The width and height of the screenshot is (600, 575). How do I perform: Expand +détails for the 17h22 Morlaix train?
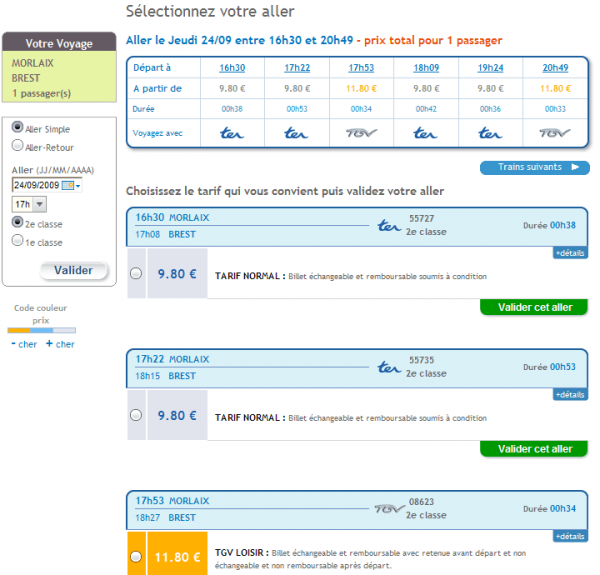[569, 395]
